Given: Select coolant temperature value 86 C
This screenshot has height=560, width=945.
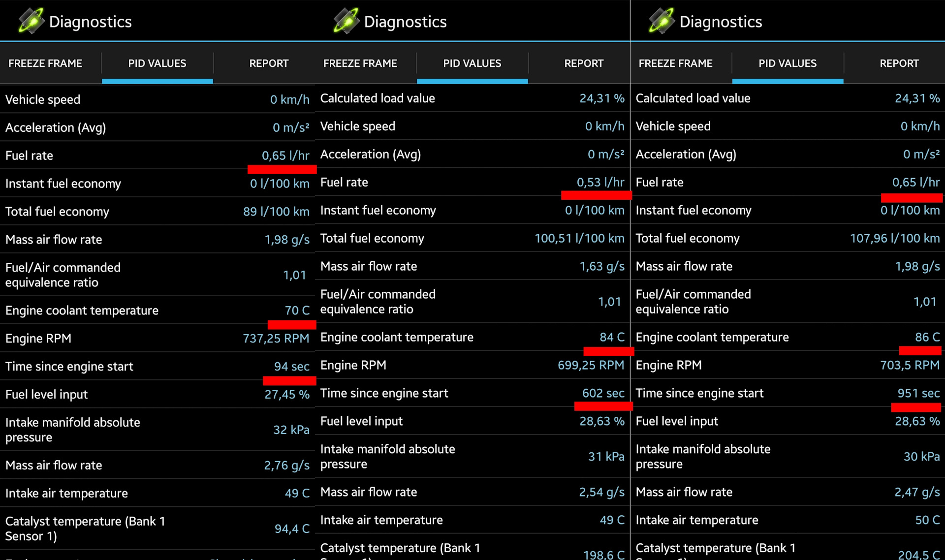Looking at the screenshot, I should (928, 337).
